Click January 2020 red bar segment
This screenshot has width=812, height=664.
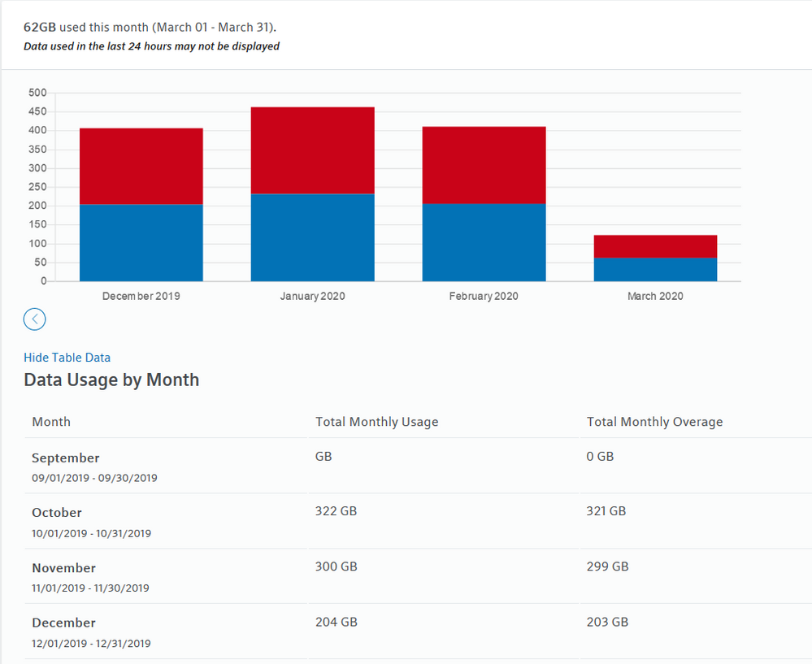312,150
